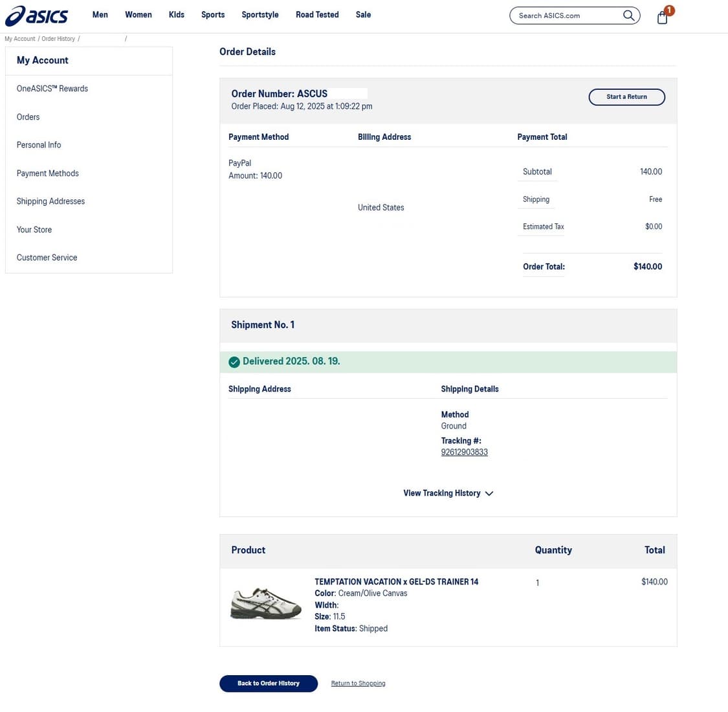Click Order Total $140.00 value
728x712 pixels.
648,267
